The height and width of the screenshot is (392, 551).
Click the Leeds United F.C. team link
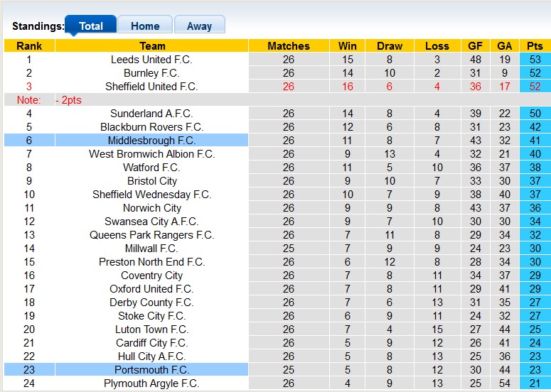coord(151,60)
